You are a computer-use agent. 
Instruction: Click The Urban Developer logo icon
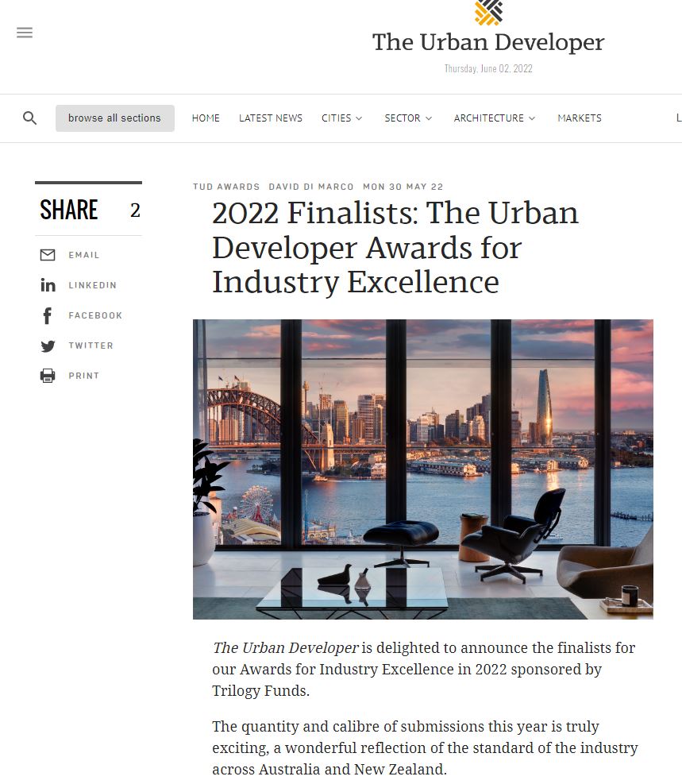click(x=488, y=12)
